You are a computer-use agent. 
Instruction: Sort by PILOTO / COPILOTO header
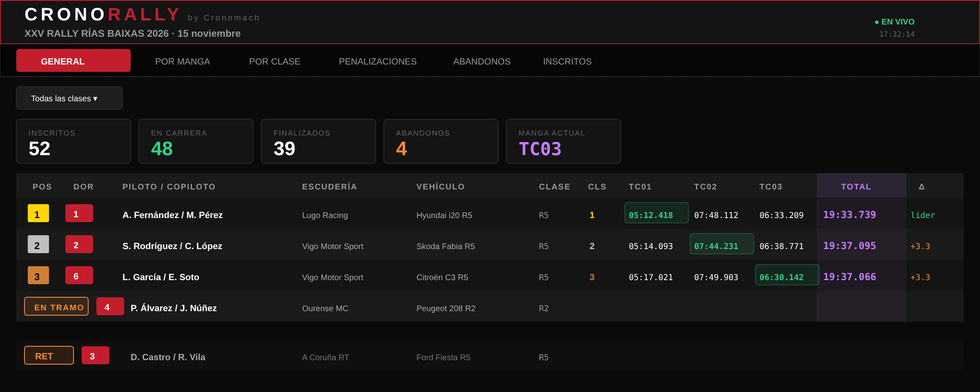(169, 187)
